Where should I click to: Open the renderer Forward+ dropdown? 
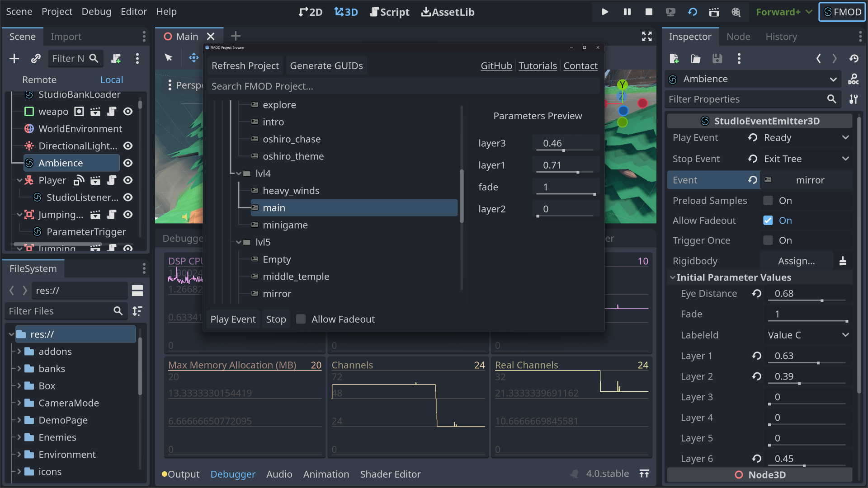tap(783, 12)
